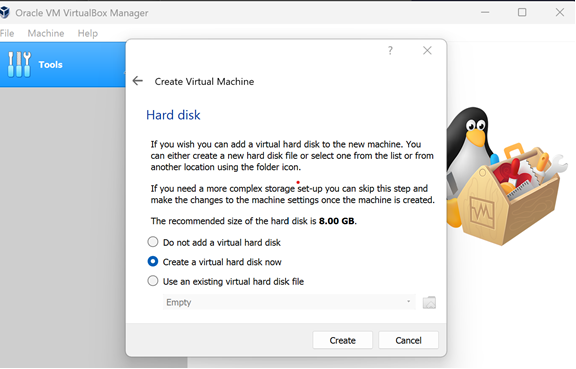Maximize the VirtualBox Manager window

click(522, 12)
